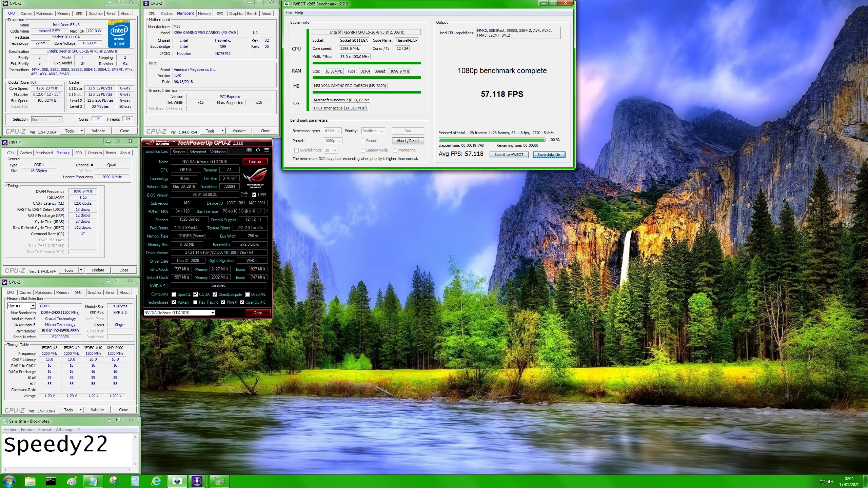868x488 pixels.
Task: Open the Benchmark type 64-bit dropdown
Action: click(333, 131)
